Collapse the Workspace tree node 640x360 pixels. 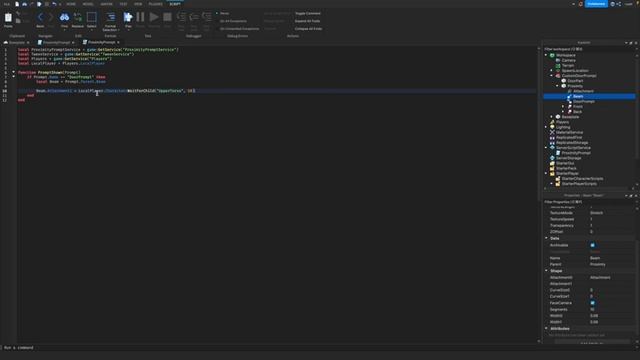546,55
